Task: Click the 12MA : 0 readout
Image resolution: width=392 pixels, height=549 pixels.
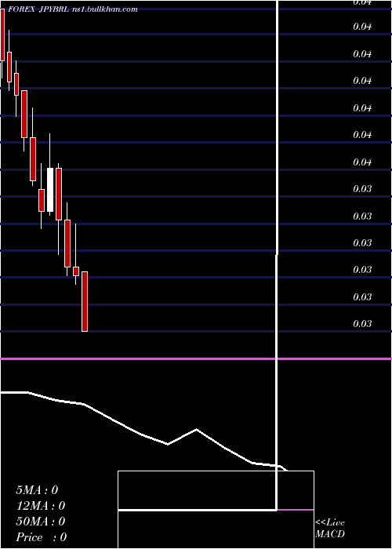Action: tap(41, 506)
